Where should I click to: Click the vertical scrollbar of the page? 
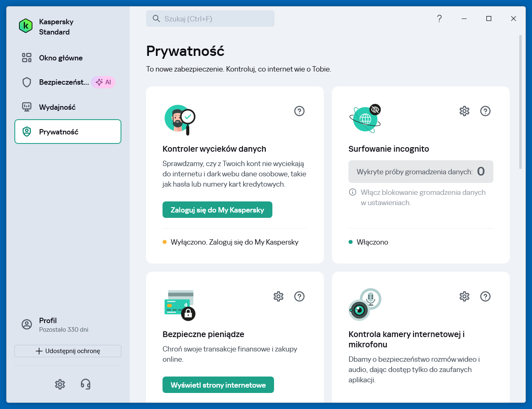pos(520,102)
